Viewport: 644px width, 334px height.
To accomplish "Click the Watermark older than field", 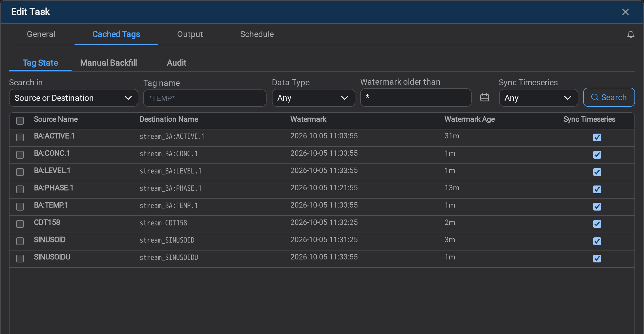I will pos(416,97).
